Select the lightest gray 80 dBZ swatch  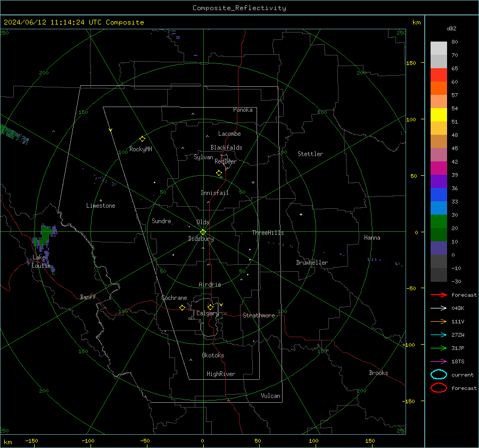439,48
